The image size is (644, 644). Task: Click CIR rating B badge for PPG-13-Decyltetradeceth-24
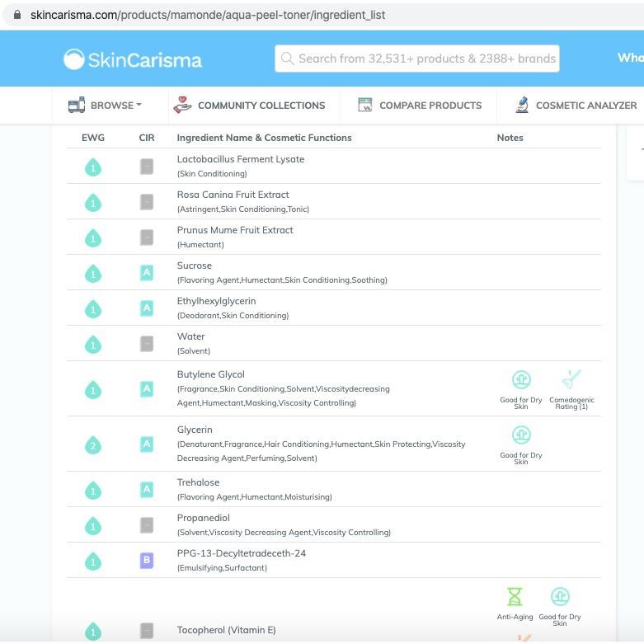(147, 561)
